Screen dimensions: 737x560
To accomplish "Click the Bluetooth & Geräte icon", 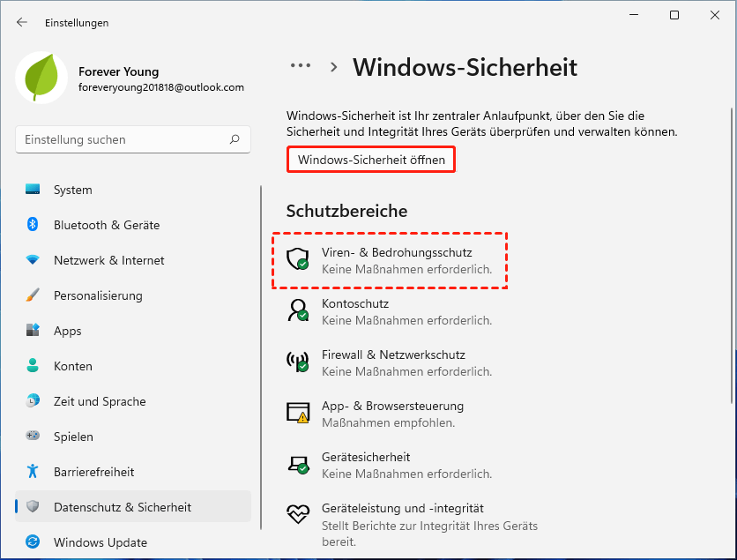I will [x=33, y=225].
